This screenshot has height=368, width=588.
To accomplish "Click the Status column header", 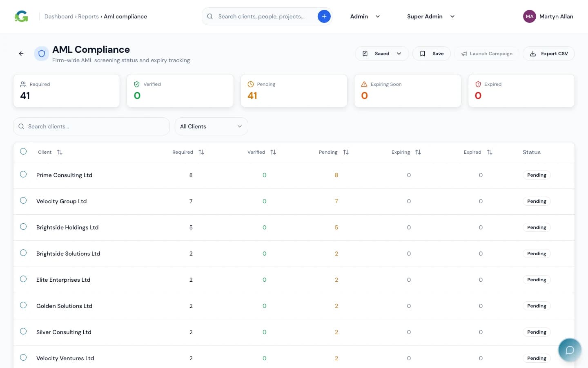I will click(x=532, y=152).
